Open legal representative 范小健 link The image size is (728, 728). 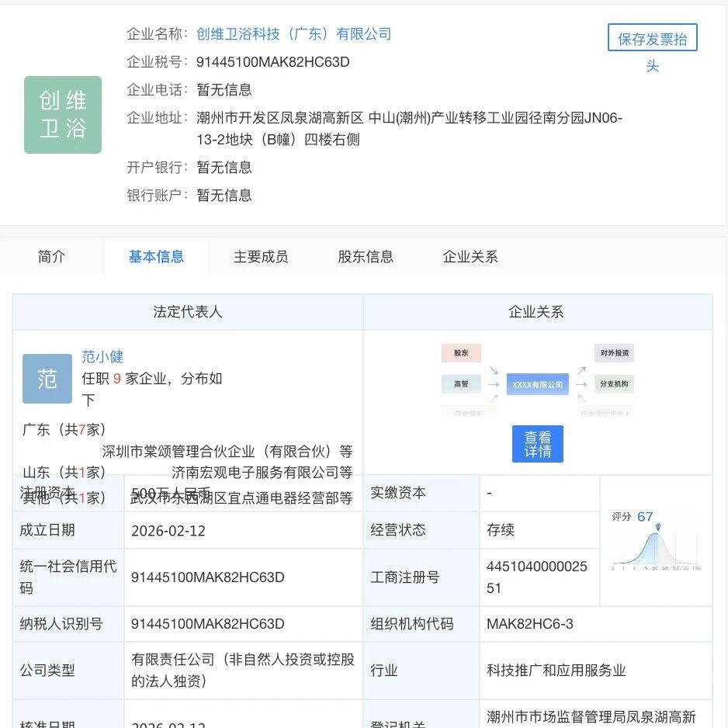click(x=102, y=356)
